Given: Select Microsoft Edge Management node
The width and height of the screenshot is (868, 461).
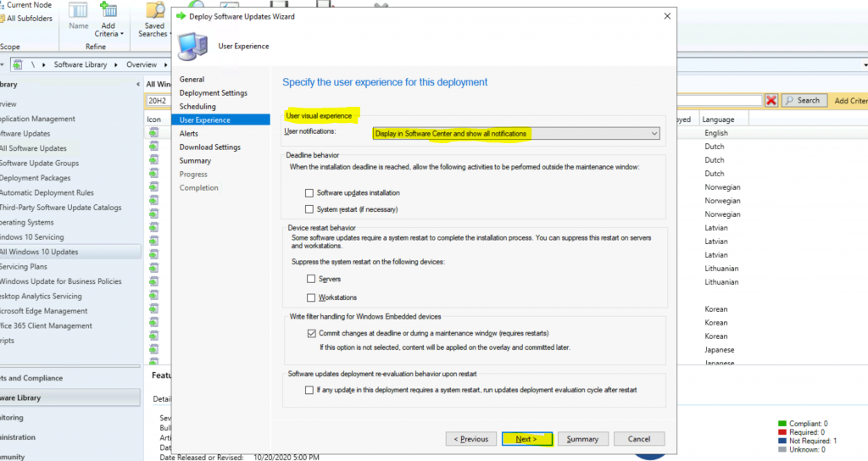Looking at the screenshot, I should click(44, 311).
